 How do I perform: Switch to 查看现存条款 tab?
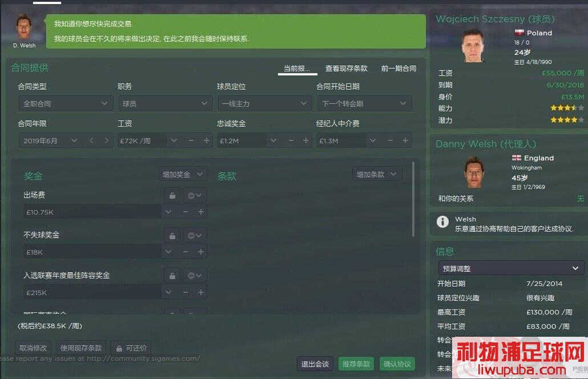(x=347, y=68)
